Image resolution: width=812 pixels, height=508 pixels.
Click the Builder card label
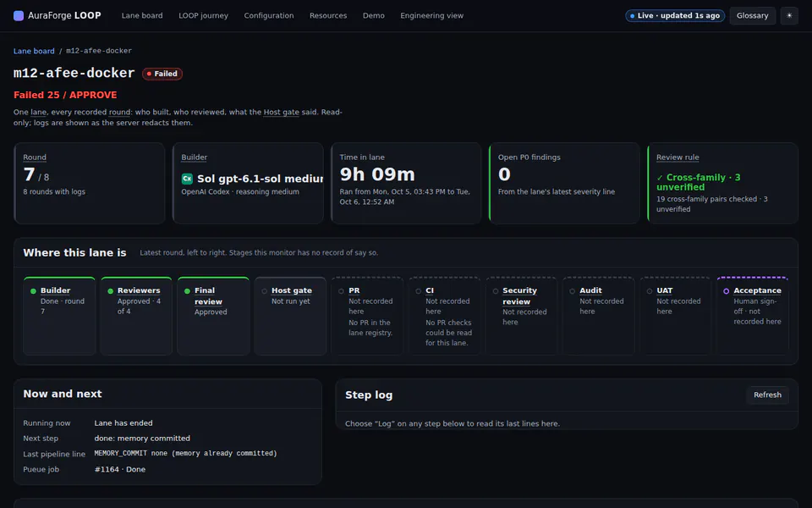(x=195, y=157)
